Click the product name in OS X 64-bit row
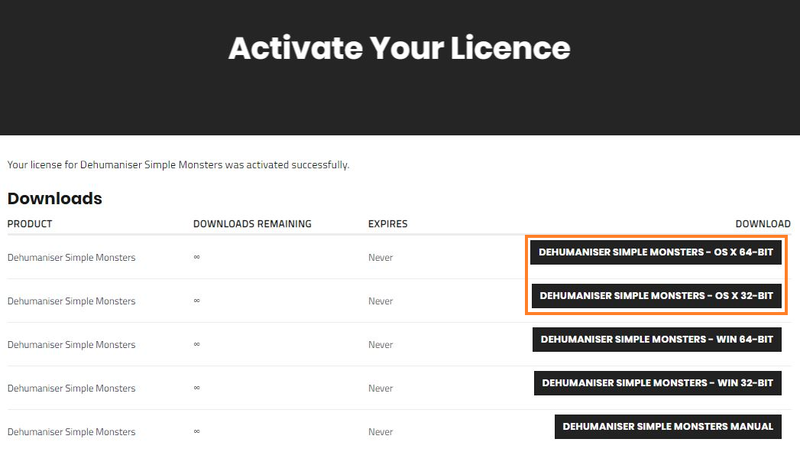The height and width of the screenshot is (452, 800). coord(71,258)
